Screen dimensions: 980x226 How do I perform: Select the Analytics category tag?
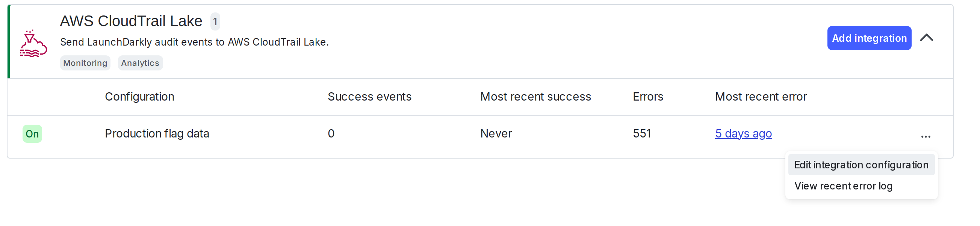tap(140, 63)
